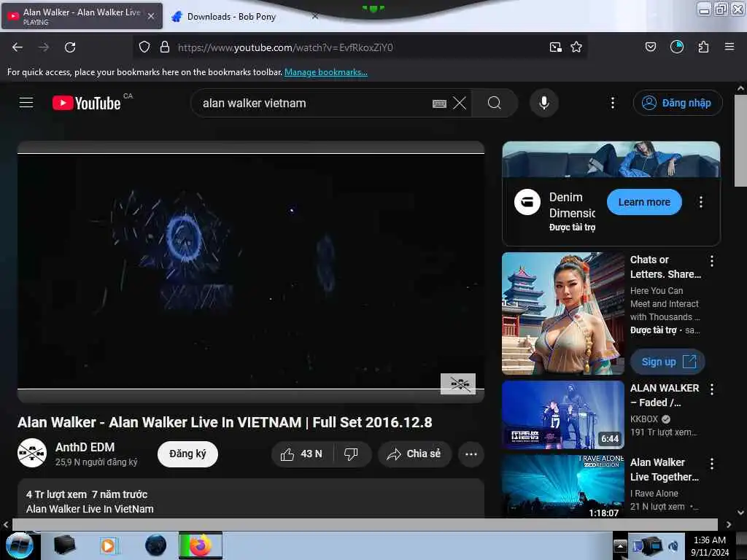
Task: Start voice search with the microphone
Action: pyautogui.click(x=544, y=103)
